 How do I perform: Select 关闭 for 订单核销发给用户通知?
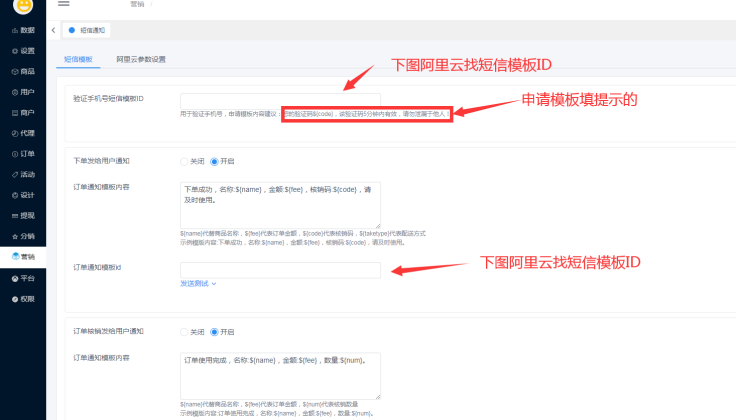pos(192,332)
